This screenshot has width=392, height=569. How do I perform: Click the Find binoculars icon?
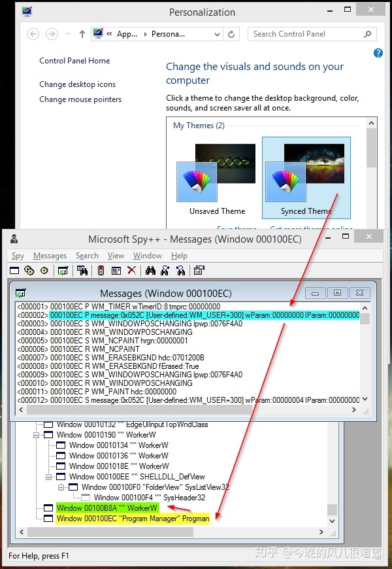point(150,270)
